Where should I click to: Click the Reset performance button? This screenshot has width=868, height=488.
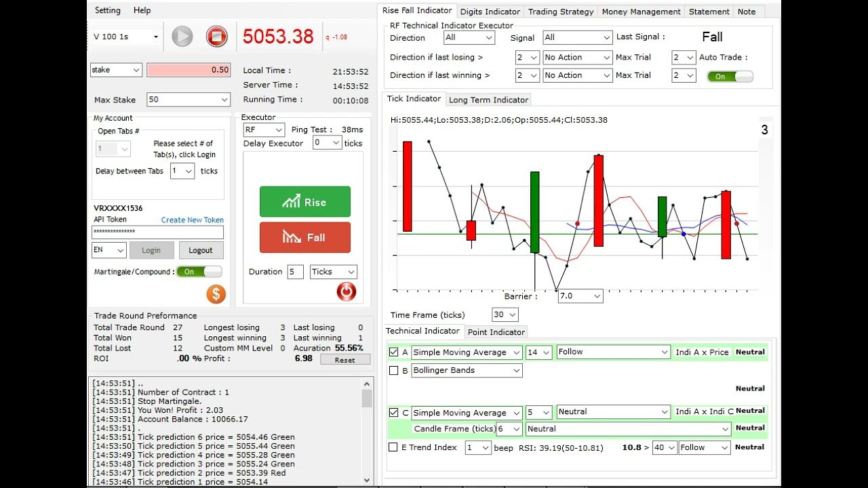coord(344,360)
